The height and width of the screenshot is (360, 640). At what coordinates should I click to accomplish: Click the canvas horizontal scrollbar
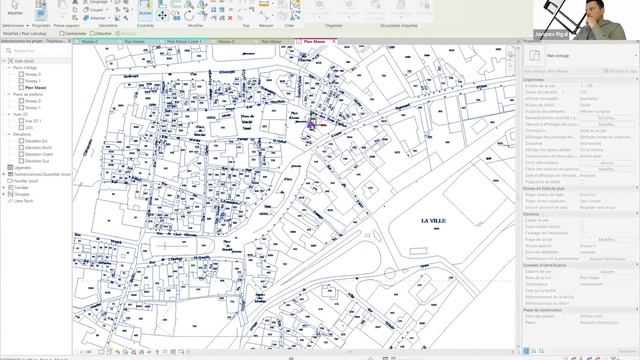pyautogui.click(x=350, y=351)
